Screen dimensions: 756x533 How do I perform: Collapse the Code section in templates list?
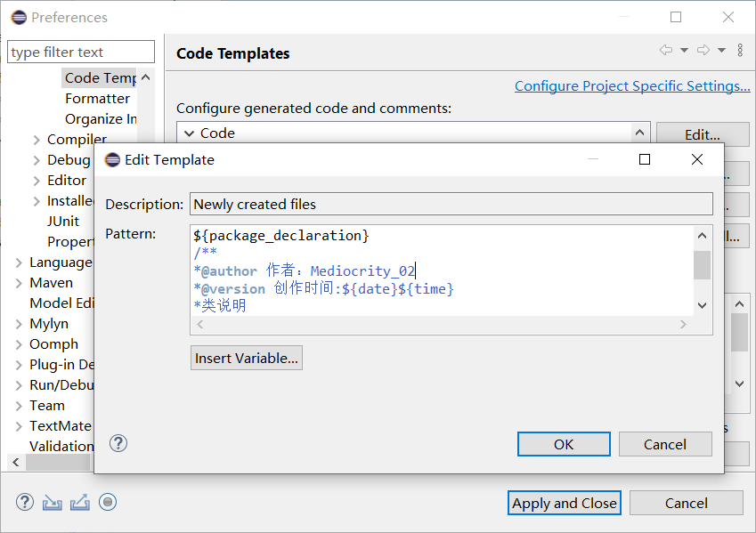coord(189,133)
